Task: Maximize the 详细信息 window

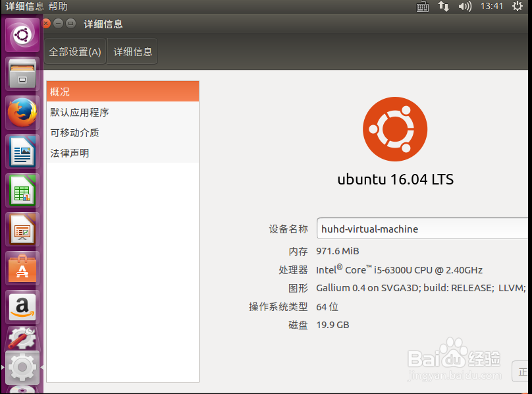Action: (x=70, y=24)
